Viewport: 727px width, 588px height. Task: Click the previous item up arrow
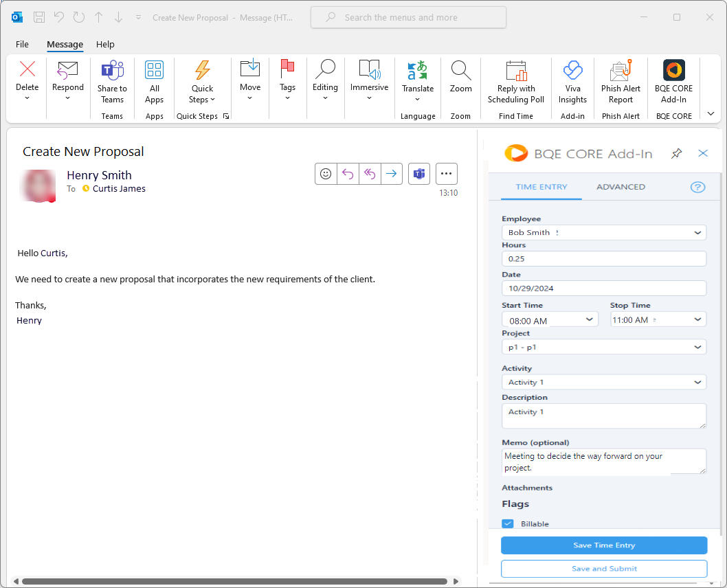pos(99,18)
